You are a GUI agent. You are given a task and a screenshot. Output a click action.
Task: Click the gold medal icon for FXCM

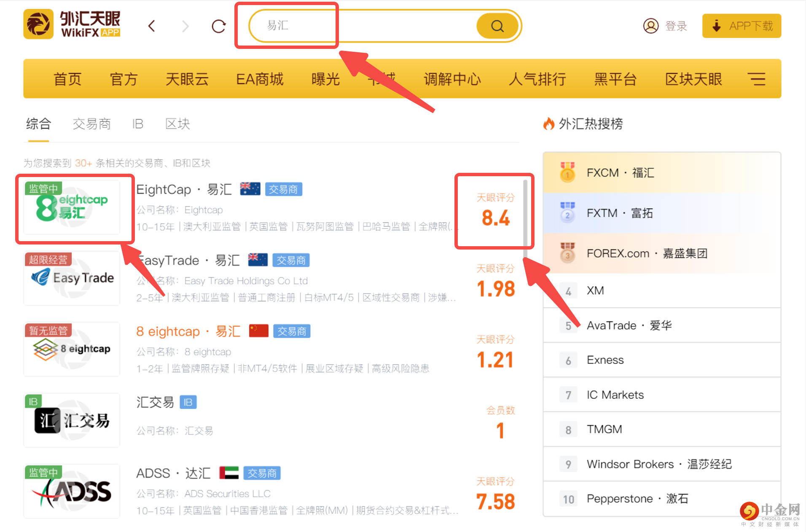pos(567,172)
